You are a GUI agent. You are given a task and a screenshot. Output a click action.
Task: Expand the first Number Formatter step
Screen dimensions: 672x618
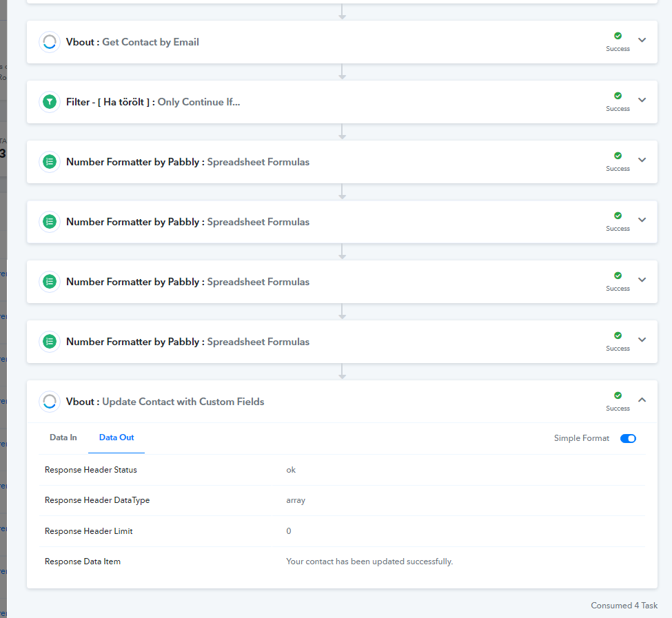[x=642, y=160]
